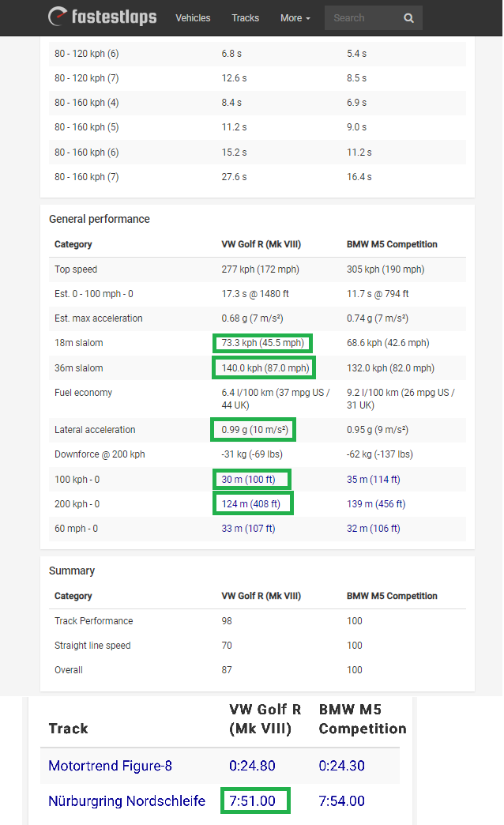Screen dimensions: 504x825
Task: Open the BMW M5 32 m (106 ft) link
Action: tap(374, 528)
